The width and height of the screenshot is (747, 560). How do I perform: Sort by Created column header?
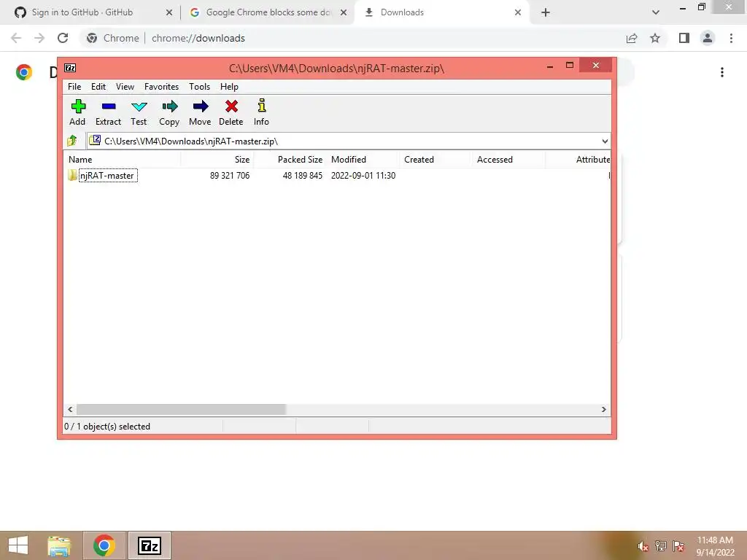(x=436, y=160)
